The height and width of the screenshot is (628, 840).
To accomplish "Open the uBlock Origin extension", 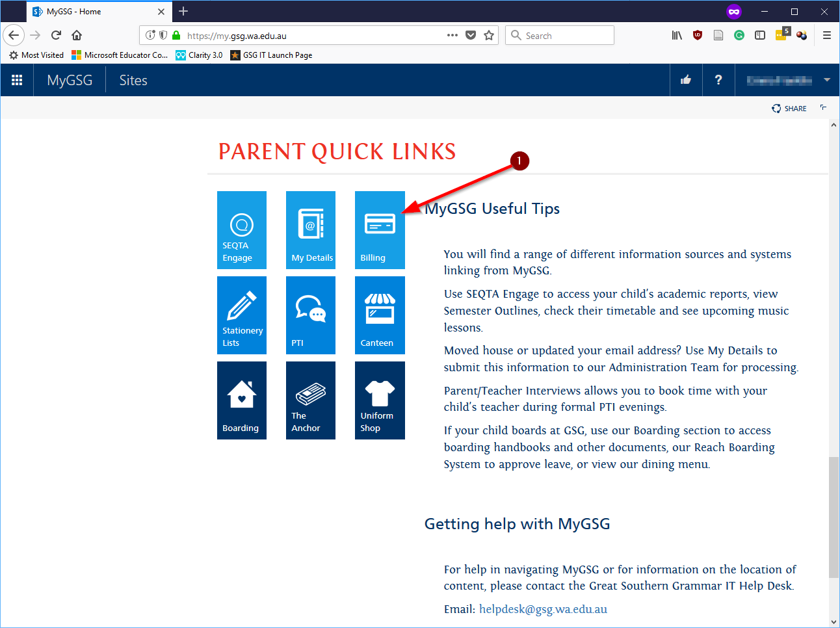I will pyautogui.click(x=698, y=35).
